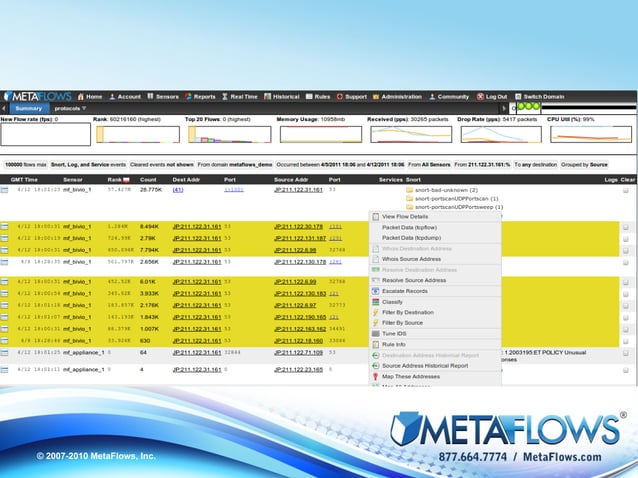Open source address JP:211.122.23.165 link

click(x=298, y=370)
